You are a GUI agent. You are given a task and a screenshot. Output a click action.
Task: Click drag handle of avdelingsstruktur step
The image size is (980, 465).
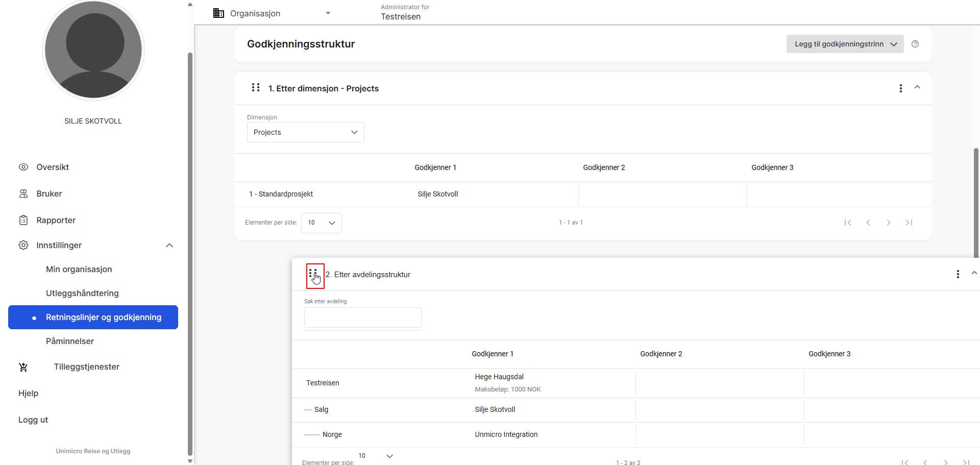point(313,274)
